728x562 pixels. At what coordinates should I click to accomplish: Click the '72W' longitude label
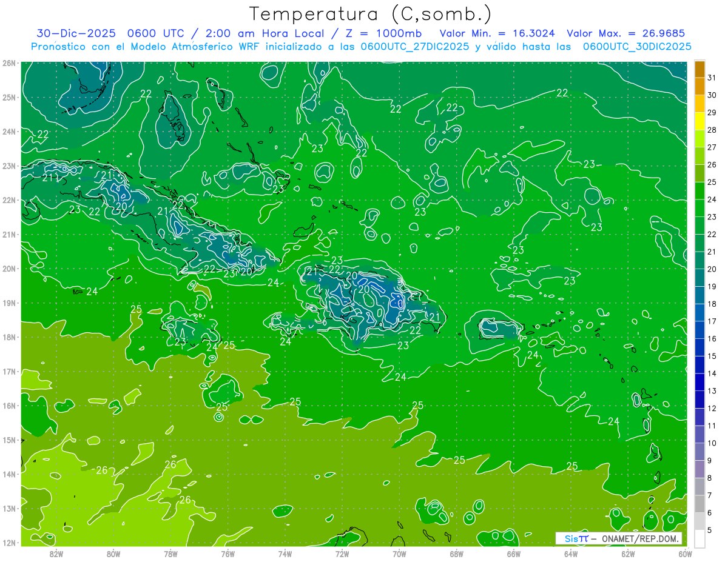click(x=342, y=554)
